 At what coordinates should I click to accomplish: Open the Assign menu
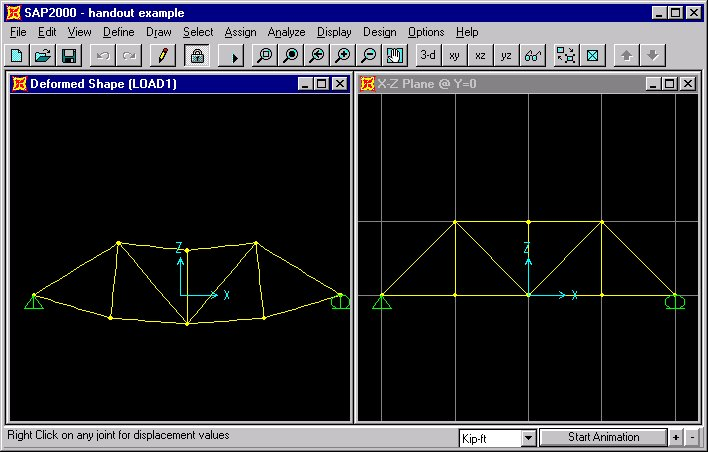(x=240, y=32)
